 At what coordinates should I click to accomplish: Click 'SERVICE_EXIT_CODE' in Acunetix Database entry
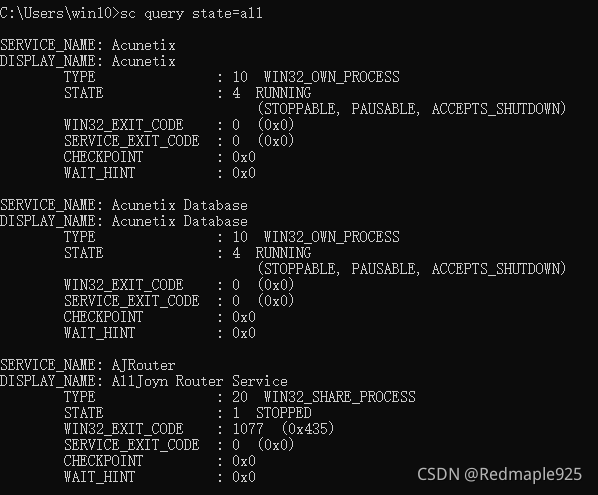tap(132, 301)
